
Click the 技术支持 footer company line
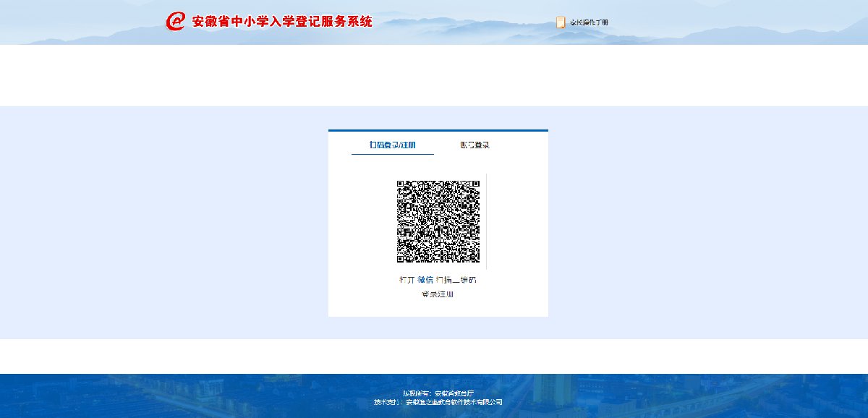pos(438,402)
